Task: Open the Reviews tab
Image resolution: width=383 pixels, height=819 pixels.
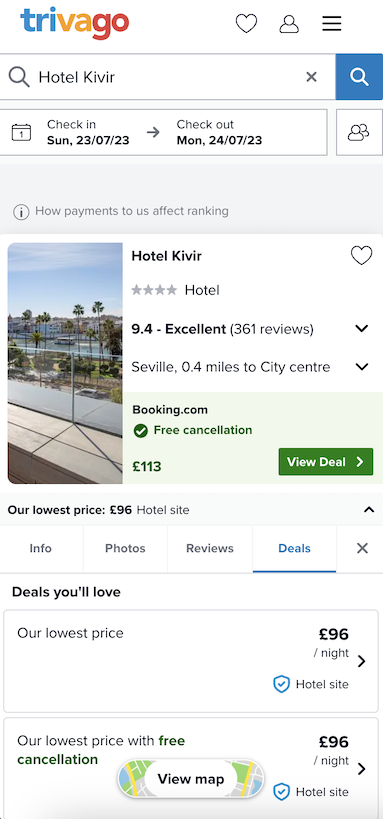Action: [x=210, y=548]
